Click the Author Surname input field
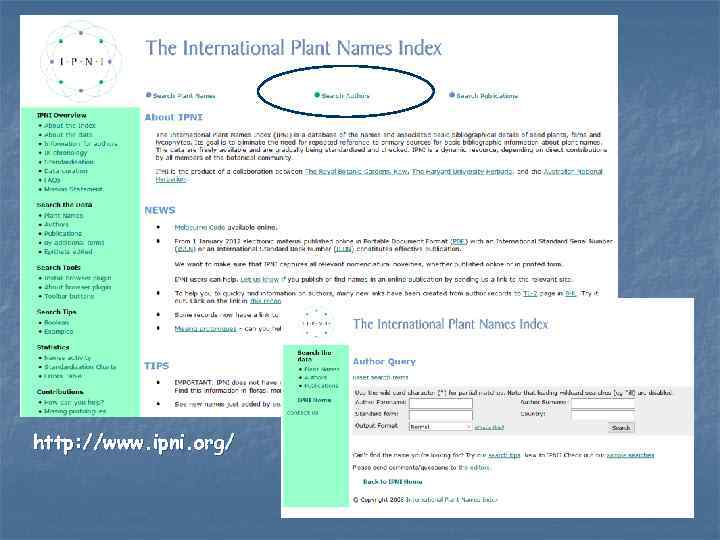 [x=603, y=403]
